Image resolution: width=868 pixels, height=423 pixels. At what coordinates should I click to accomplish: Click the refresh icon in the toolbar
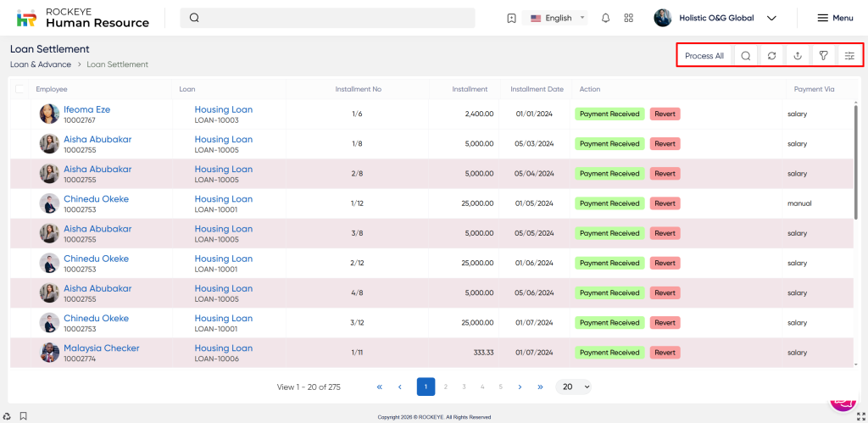point(771,56)
